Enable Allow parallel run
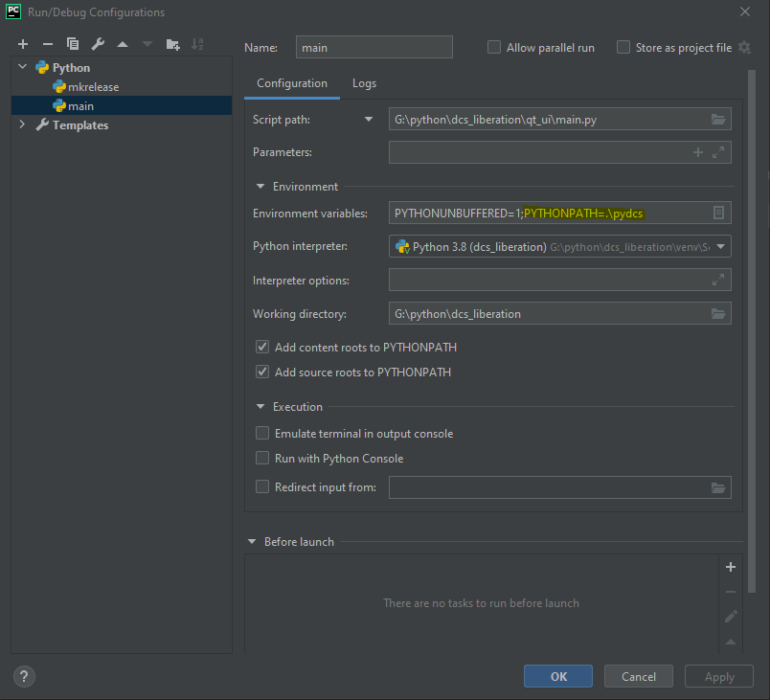The image size is (770, 700). click(x=493, y=47)
